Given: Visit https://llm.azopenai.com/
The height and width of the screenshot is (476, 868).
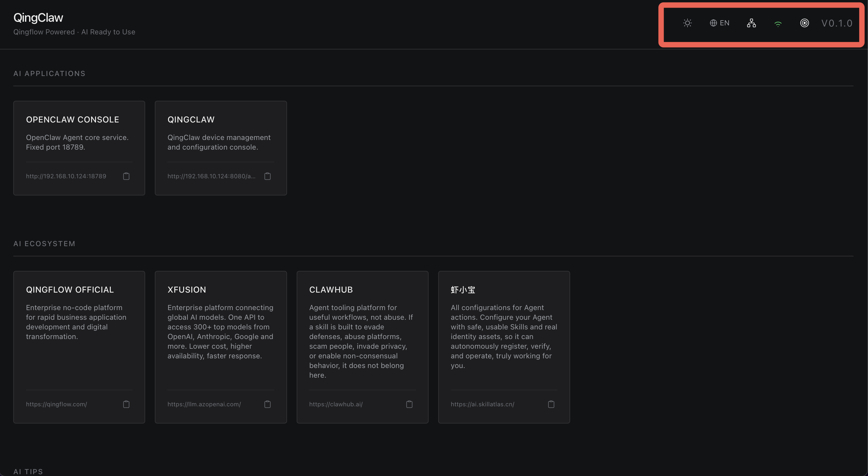Looking at the screenshot, I should [204, 404].
